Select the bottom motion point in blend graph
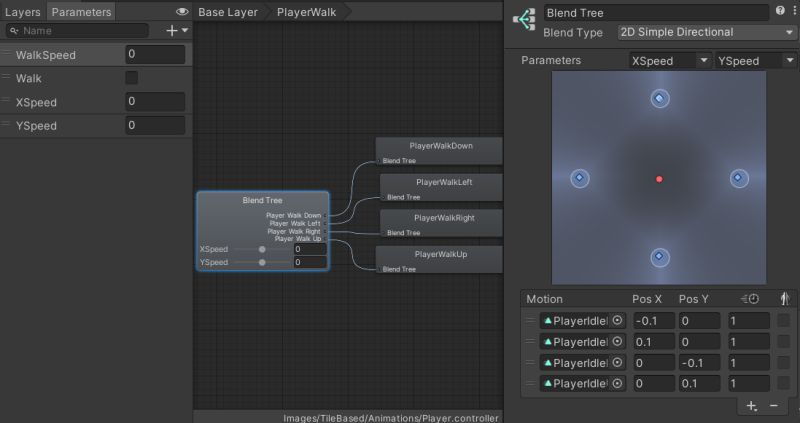 660,257
